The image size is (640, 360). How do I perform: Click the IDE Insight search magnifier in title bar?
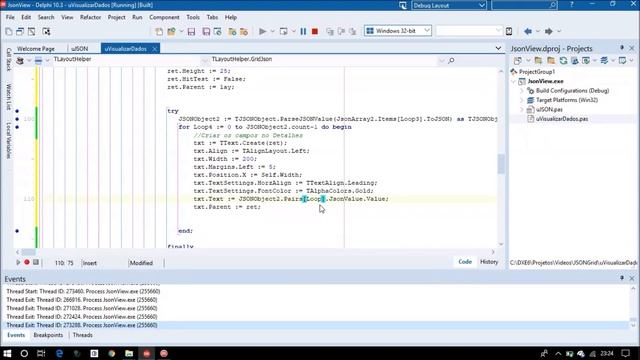tap(553, 5)
